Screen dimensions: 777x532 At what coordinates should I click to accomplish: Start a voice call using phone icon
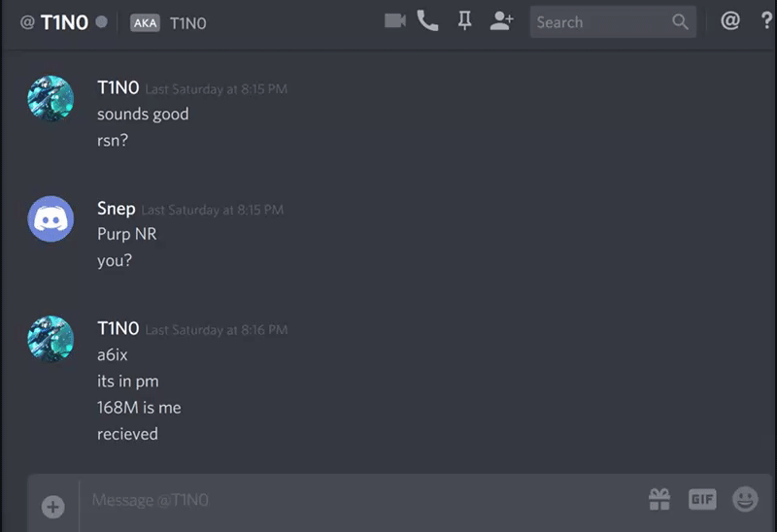click(x=427, y=20)
